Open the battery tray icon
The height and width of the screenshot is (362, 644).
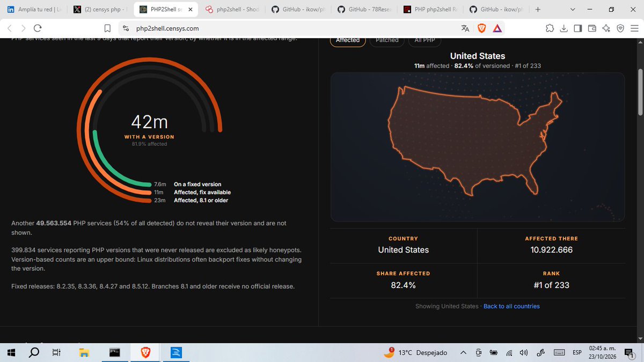493,352
